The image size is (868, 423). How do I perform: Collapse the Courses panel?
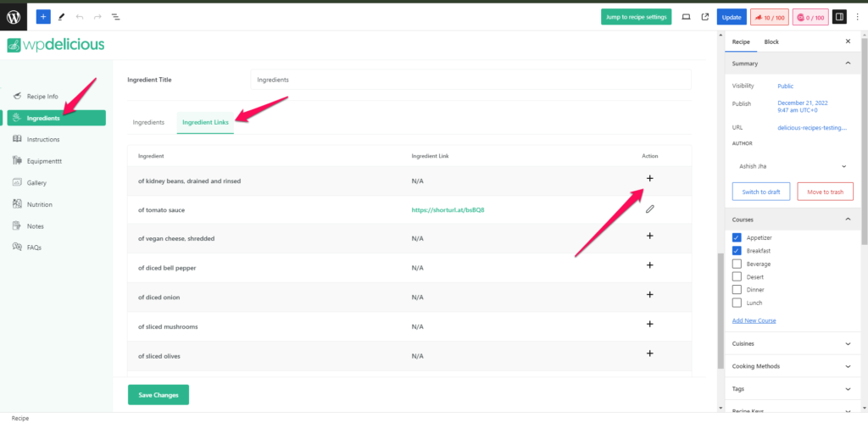[793, 220]
